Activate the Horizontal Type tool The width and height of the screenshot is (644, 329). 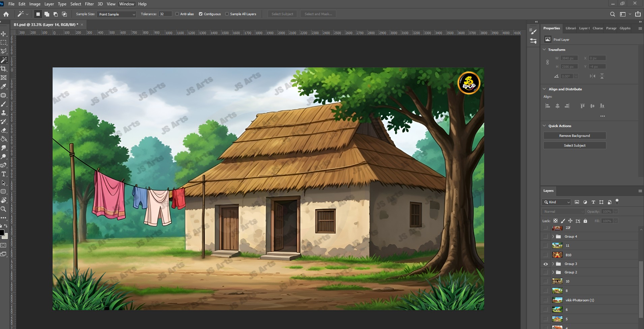click(4, 174)
